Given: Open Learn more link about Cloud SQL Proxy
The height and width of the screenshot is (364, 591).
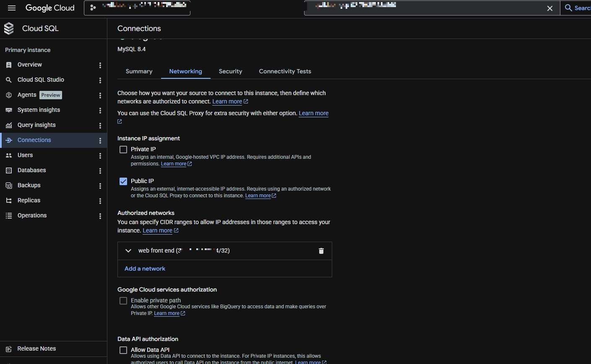Looking at the screenshot, I should 313,113.
